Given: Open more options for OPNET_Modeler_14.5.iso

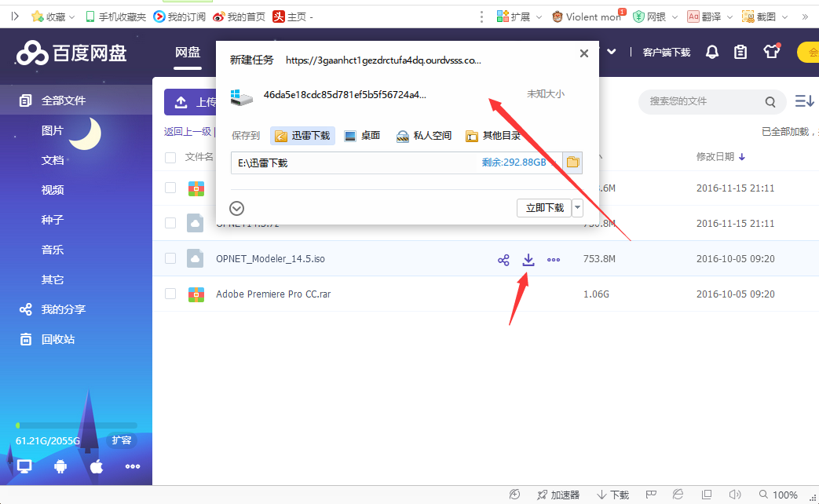Looking at the screenshot, I should 554,260.
